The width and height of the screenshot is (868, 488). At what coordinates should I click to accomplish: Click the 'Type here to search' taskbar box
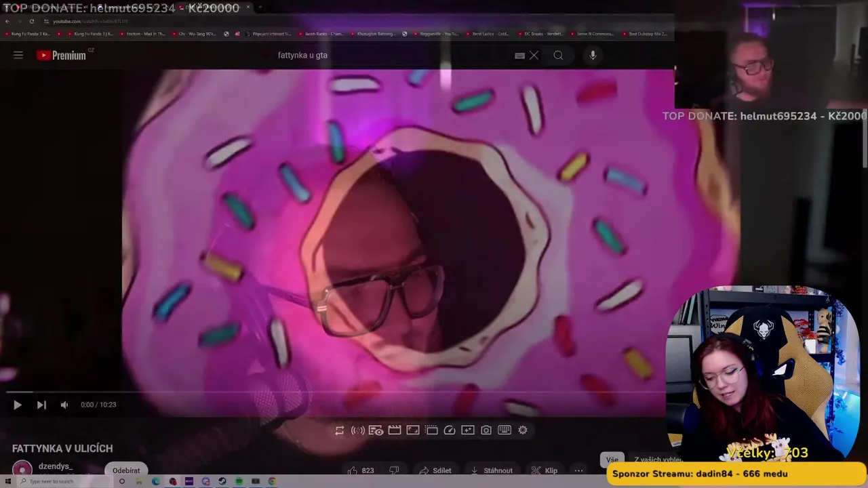coord(65,481)
